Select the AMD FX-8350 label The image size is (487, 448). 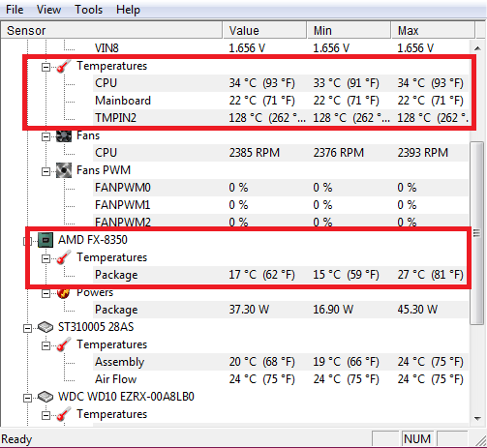point(93,240)
